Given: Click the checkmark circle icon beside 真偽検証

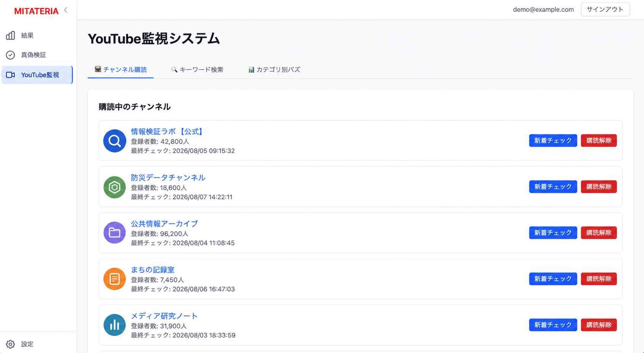Looking at the screenshot, I should [10, 55].
